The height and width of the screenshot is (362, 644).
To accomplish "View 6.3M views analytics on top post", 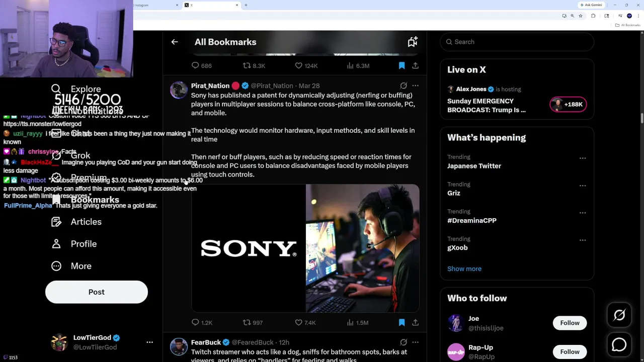I will click(358, 66).
